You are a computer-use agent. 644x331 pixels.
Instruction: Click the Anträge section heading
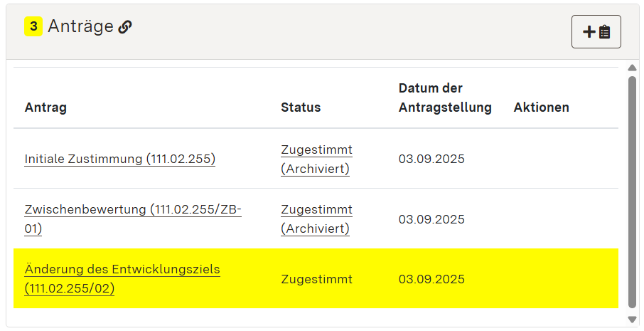(x=80, y=27)
